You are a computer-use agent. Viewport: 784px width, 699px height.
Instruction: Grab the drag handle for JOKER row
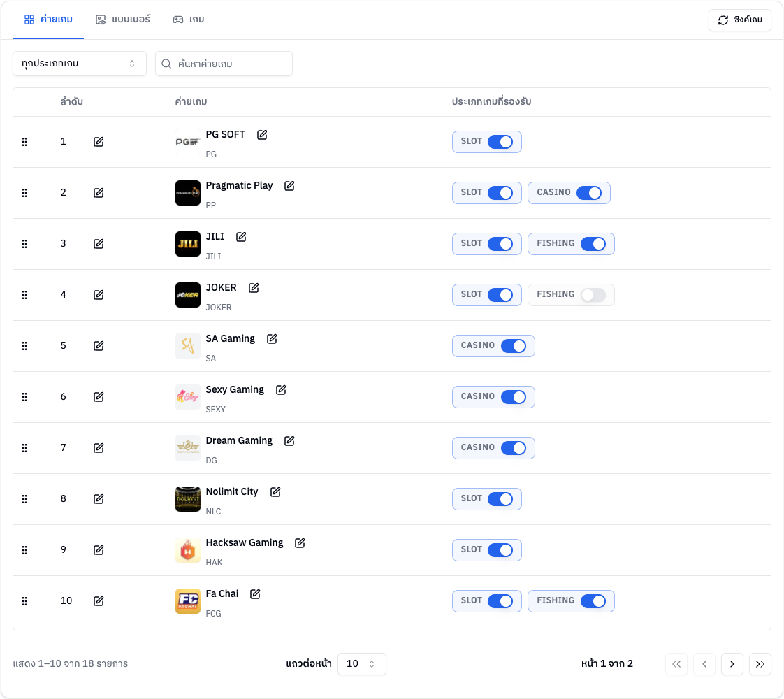tap(24, 294)
